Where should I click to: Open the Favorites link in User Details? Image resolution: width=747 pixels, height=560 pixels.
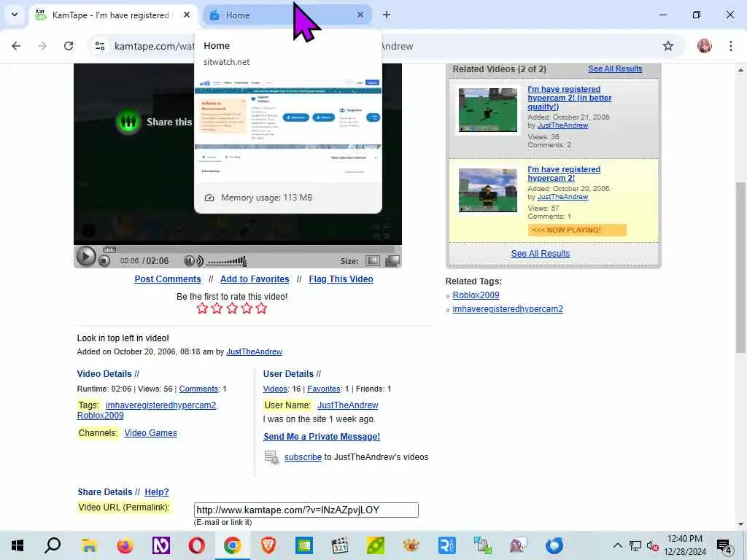(324, 389)
